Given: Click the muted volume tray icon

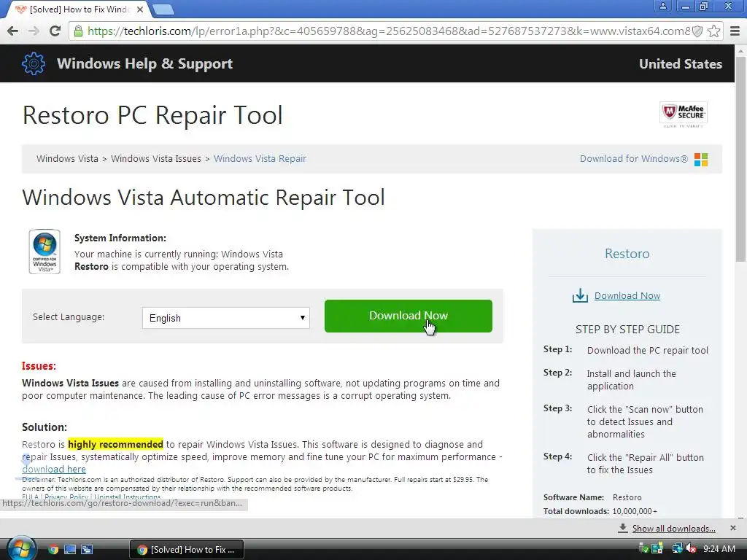Looking at the screenshot, I should (692, 548).
